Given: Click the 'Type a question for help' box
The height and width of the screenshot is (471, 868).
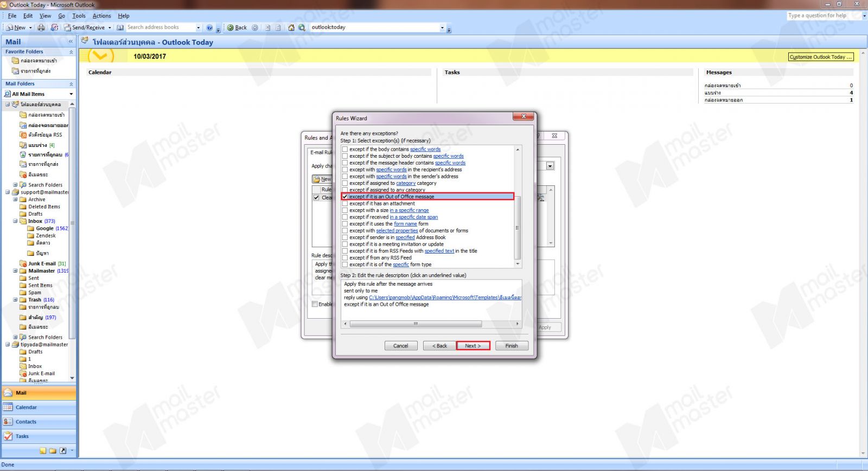Looking at the screenshot, I should point(824,16).
